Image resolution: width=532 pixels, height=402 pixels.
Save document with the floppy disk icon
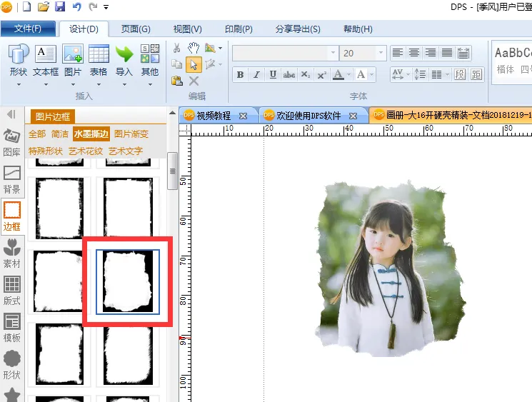pos(60,6)
